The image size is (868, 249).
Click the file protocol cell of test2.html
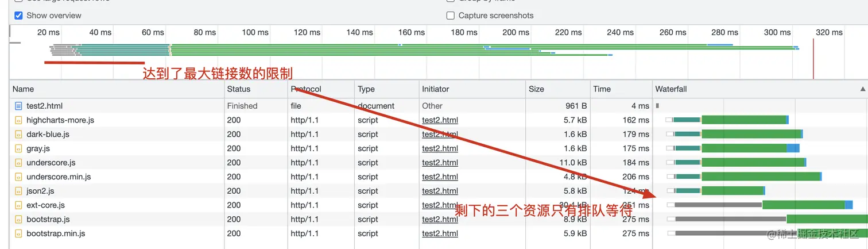point(296,106)
